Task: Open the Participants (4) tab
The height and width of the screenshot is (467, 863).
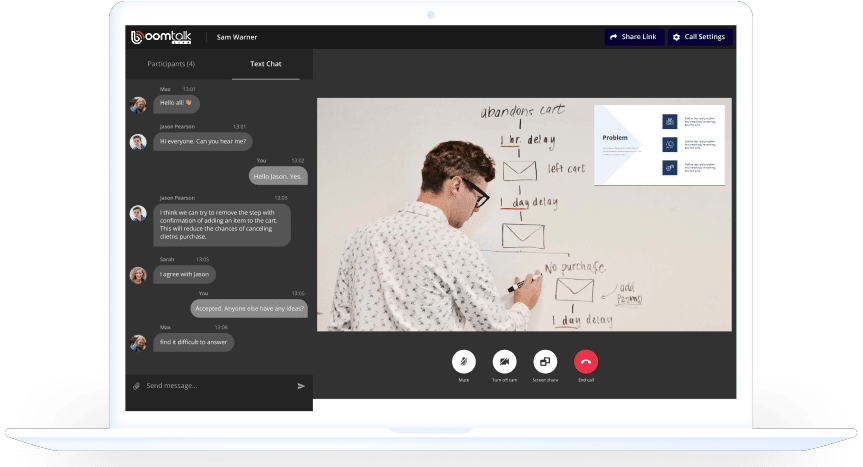Action: [171, 64]
